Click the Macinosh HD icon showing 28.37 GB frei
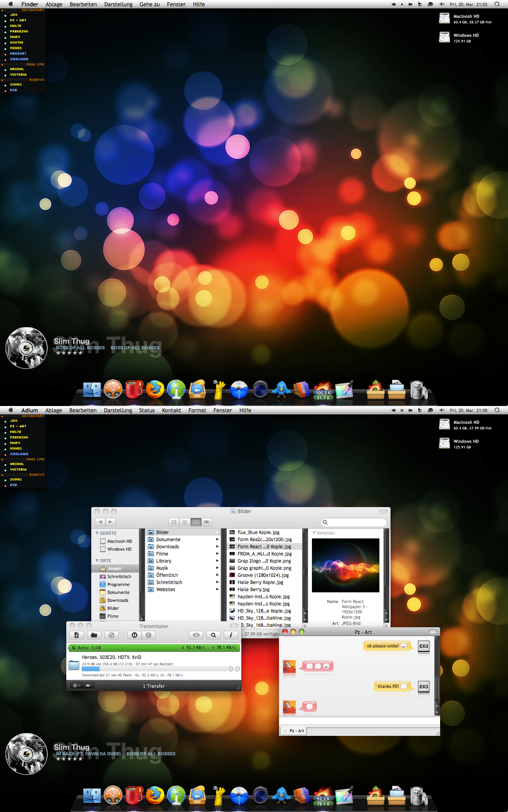Viewport: 508px width, 812px height. click(x=444, y=18)
